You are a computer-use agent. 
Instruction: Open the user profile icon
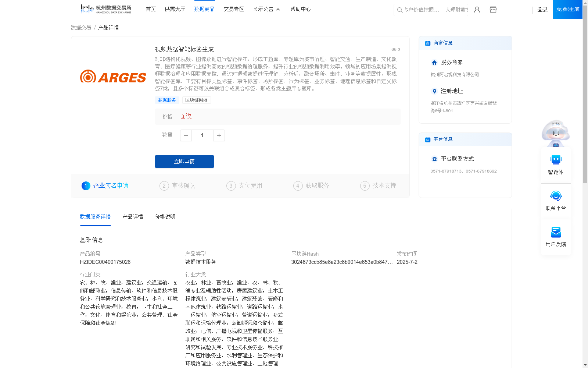point(477,10)
